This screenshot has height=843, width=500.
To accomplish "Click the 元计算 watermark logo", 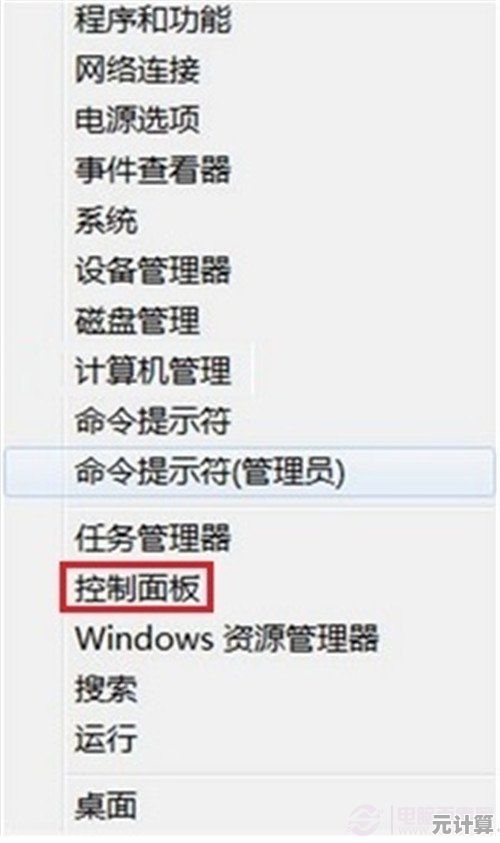I will 462,823.
